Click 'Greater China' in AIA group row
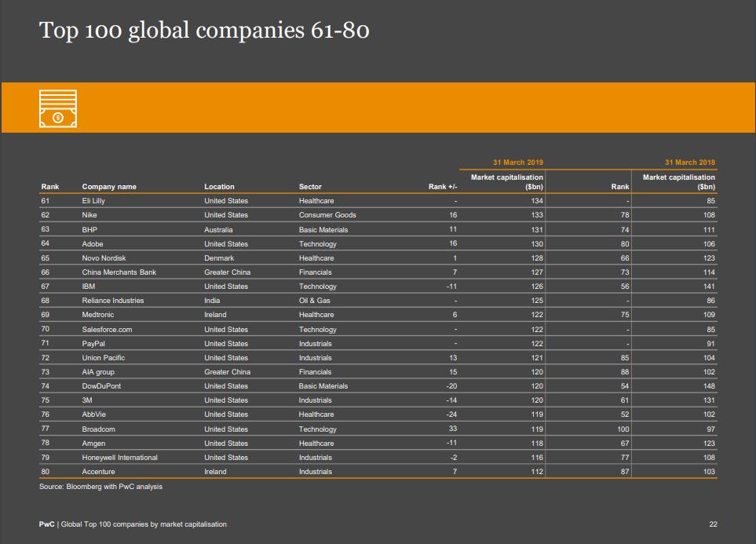Image resolution: width=756 pixels, height=544 pixels. pos(227,372)
